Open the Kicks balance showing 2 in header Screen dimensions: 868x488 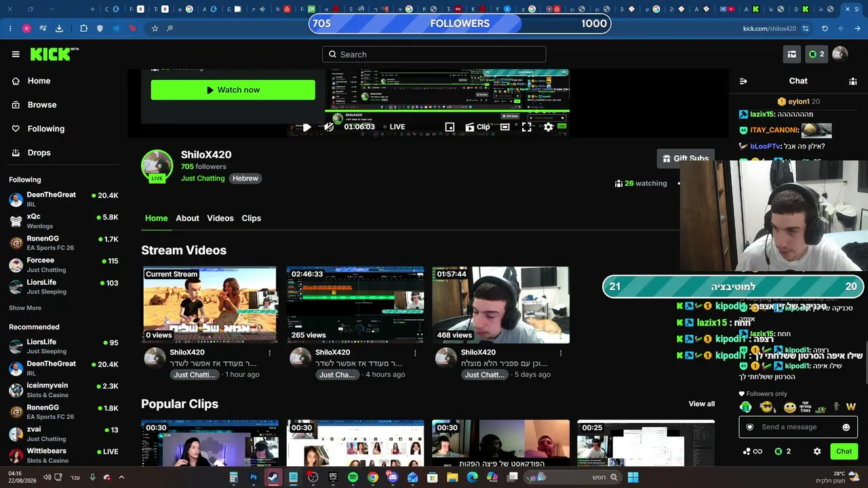(x=816, y=54)
